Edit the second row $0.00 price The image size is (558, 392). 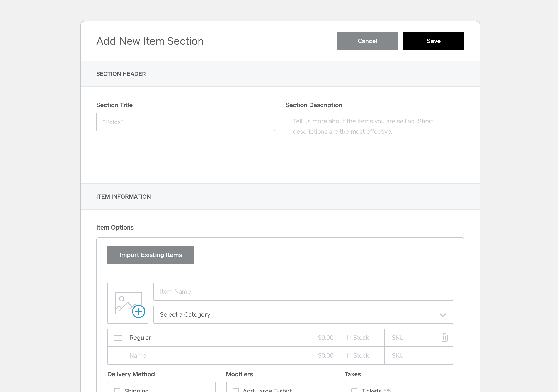click(325, 356)
